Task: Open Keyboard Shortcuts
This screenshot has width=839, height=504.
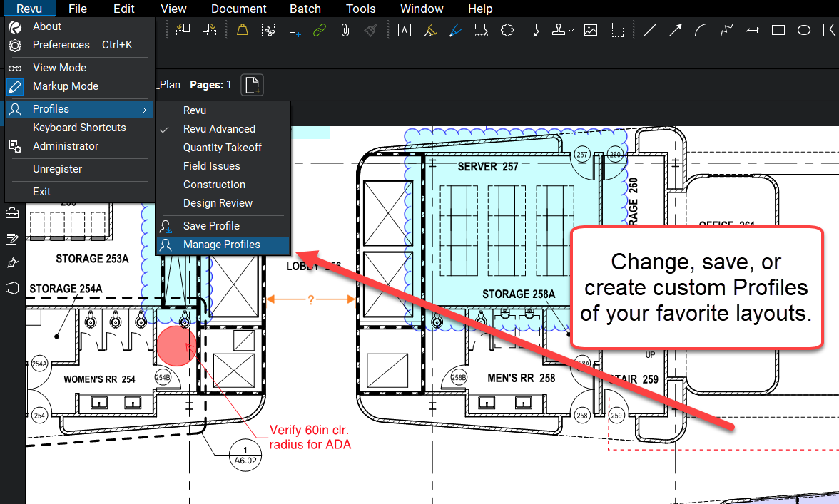Action: point(79,127)
